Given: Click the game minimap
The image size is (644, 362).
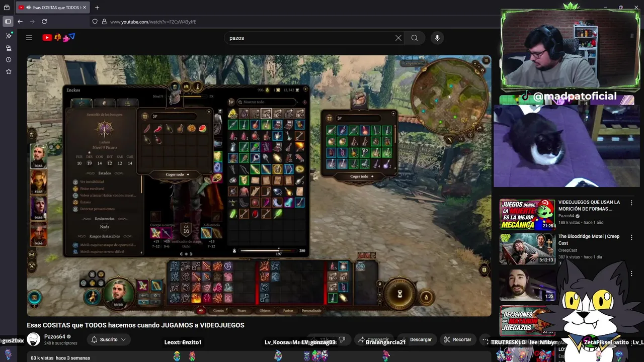Looking at the screenshot, I should 449,97.
